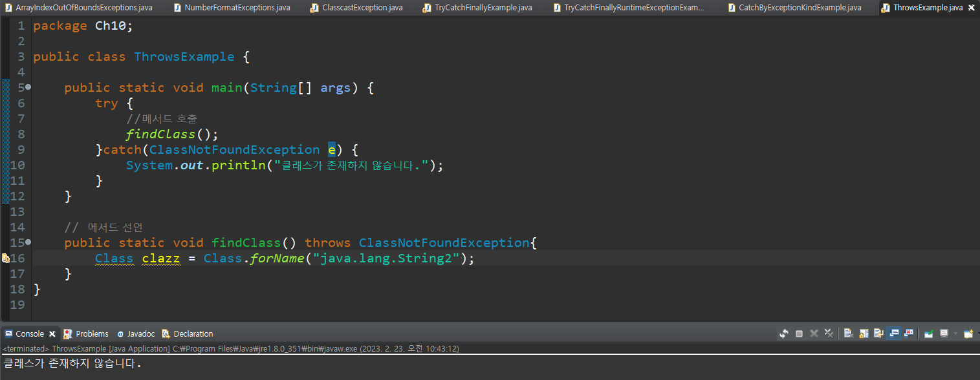Open the TryCatchFinallyRuntimeExceptionExam... tab

pyautogui.click(x=634, y=8)
